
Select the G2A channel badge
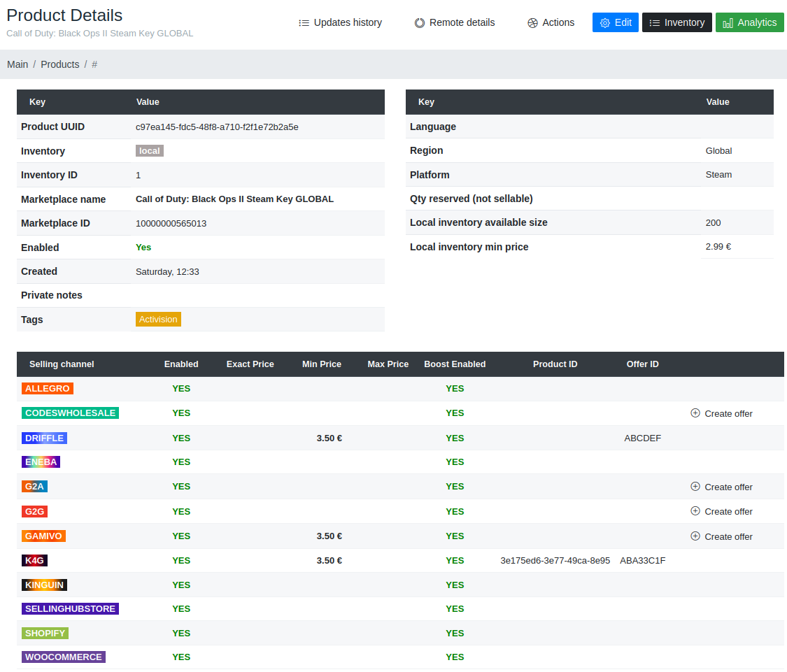35,486
